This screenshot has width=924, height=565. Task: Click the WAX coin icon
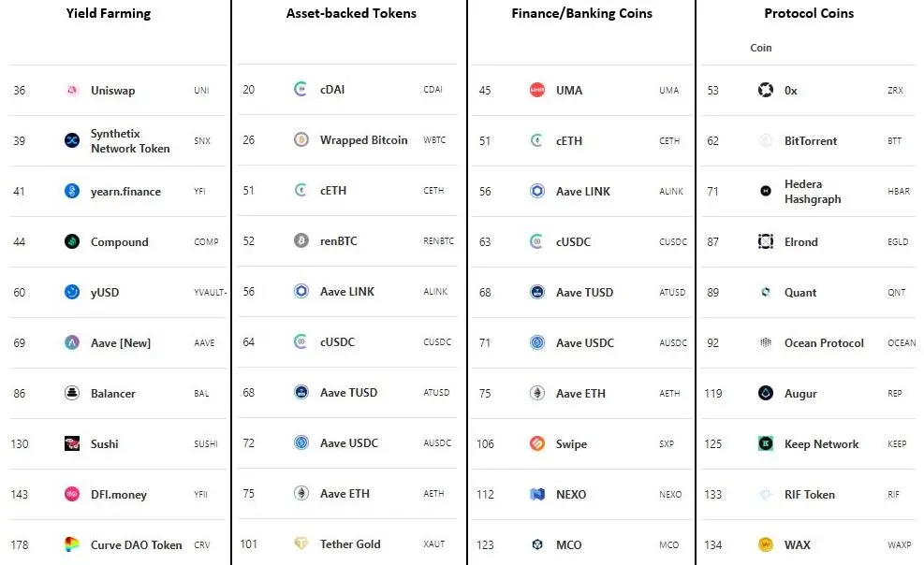766,545
